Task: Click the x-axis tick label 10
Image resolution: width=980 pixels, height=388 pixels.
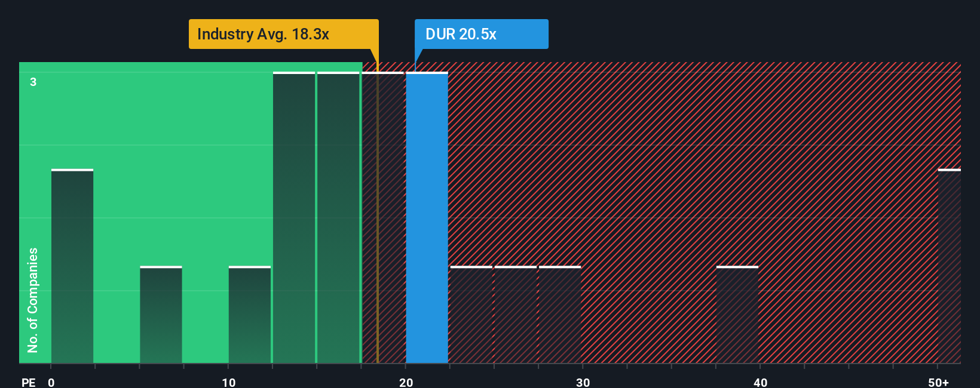Action: (229, 383)
